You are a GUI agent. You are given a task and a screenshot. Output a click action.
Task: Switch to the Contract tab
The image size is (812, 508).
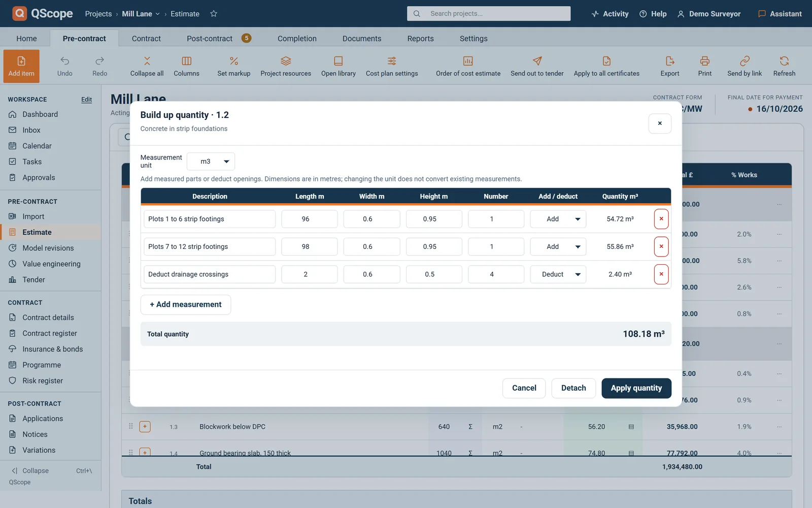[146, 39]
